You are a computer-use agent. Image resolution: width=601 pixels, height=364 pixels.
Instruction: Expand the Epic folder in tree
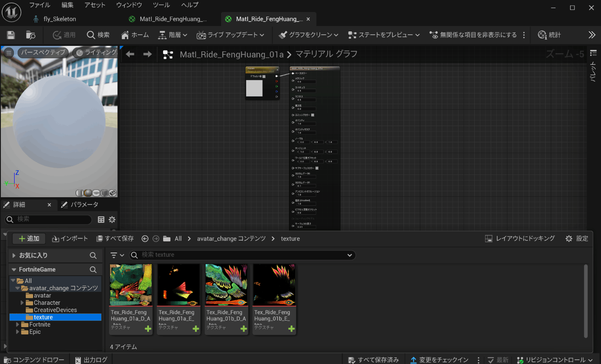click(18, 332)
